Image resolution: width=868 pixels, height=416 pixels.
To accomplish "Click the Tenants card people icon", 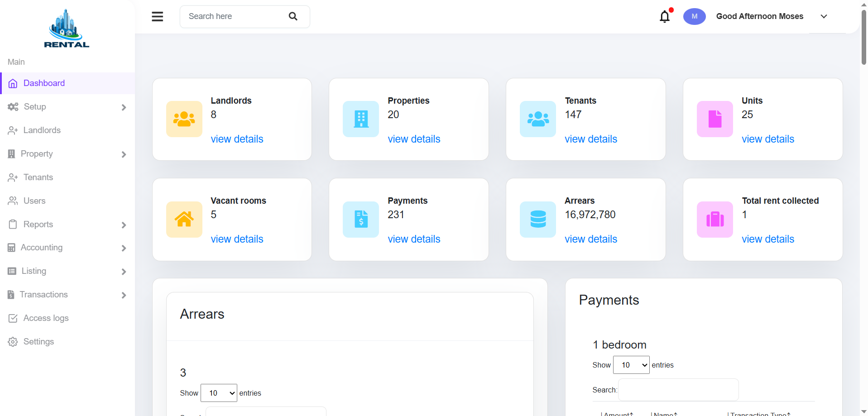I will coord(538,119).
